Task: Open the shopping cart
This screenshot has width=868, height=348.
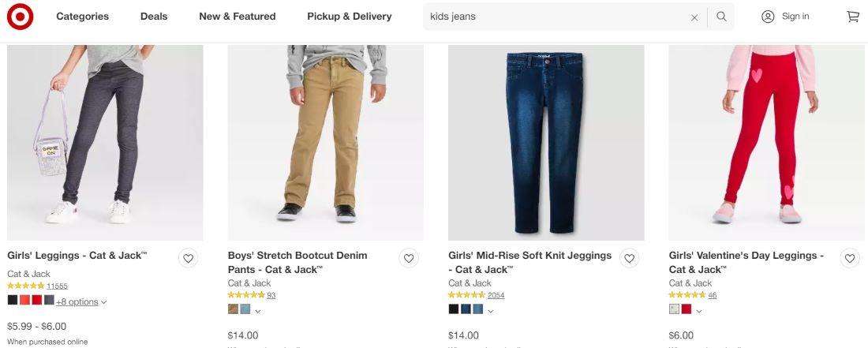Action: pos(853,17)
